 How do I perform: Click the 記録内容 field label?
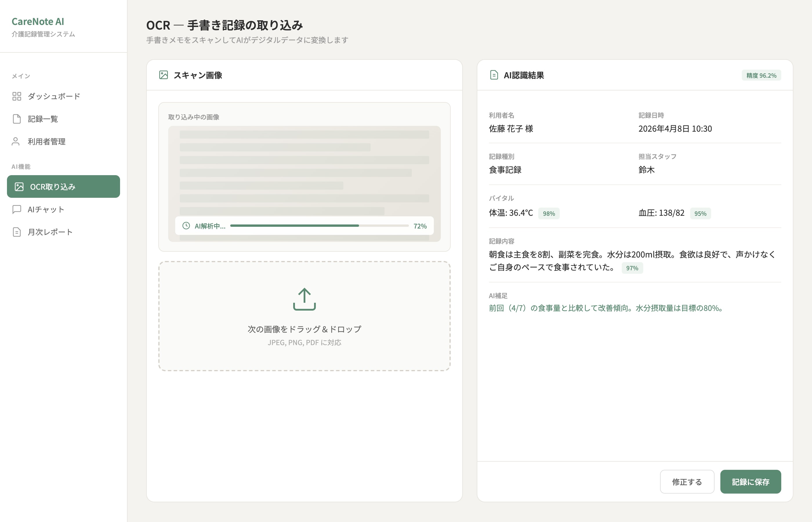[x=502, y=241]
